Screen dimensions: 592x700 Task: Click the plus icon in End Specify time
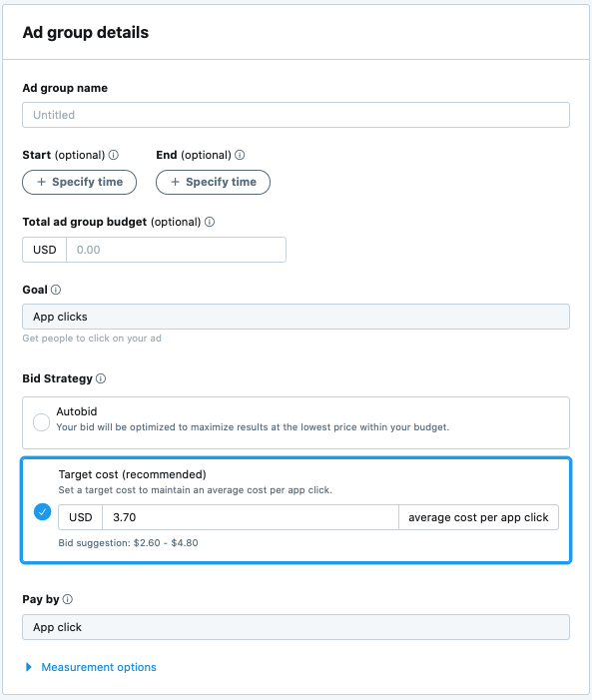point(175,182)
